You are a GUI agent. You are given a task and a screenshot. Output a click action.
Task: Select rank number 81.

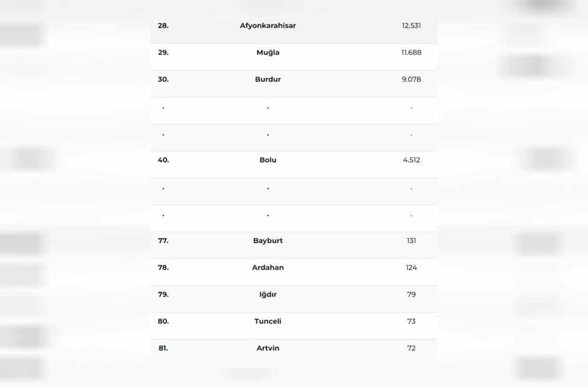click(x=163, y=348)
